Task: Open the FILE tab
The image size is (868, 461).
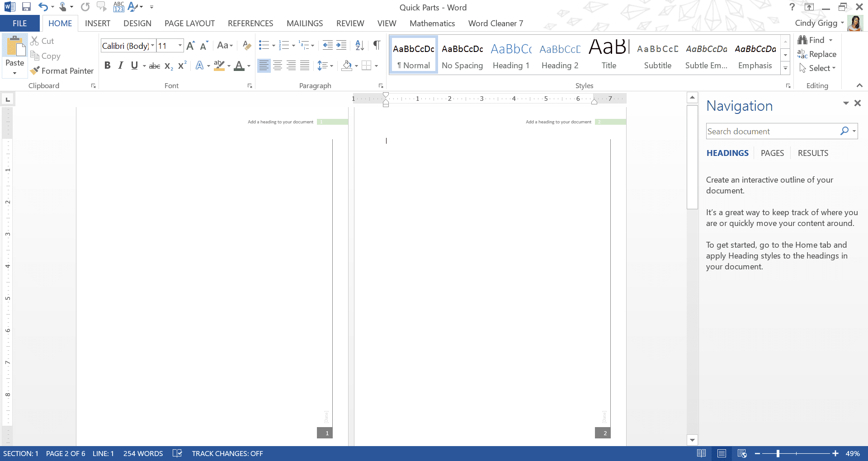Action: (20, 24)
